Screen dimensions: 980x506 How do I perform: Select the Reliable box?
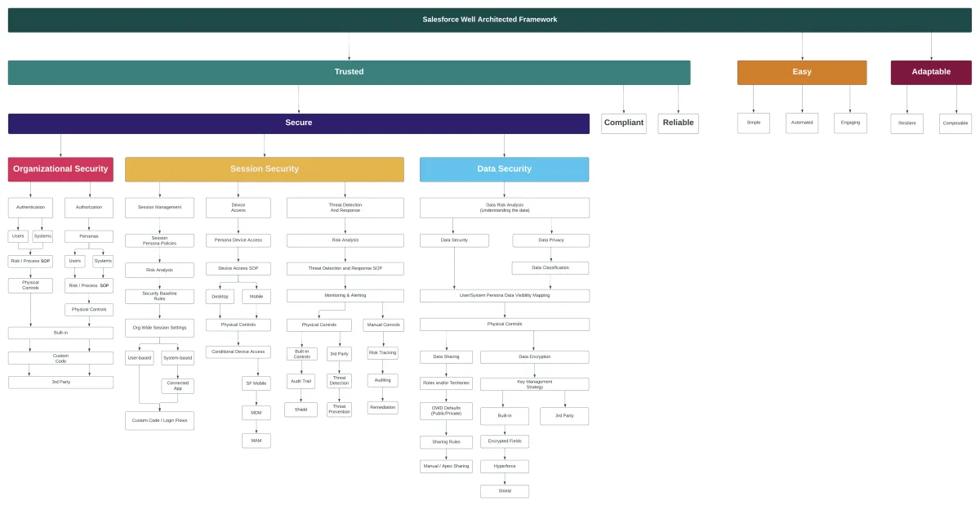678,123
